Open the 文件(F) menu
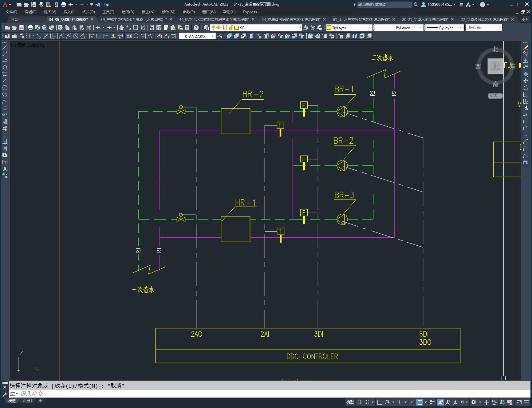Image resolution: width=532 pixels, height=408 pixels. point(11,12)
